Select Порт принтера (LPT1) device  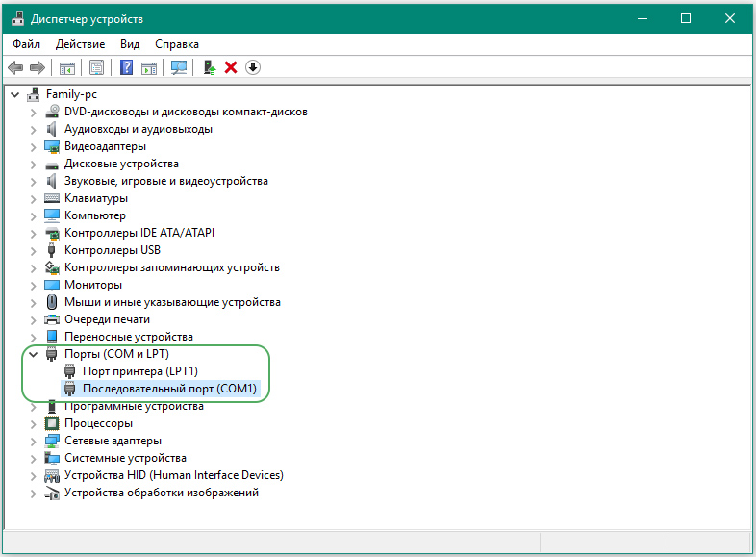[140, 371]
